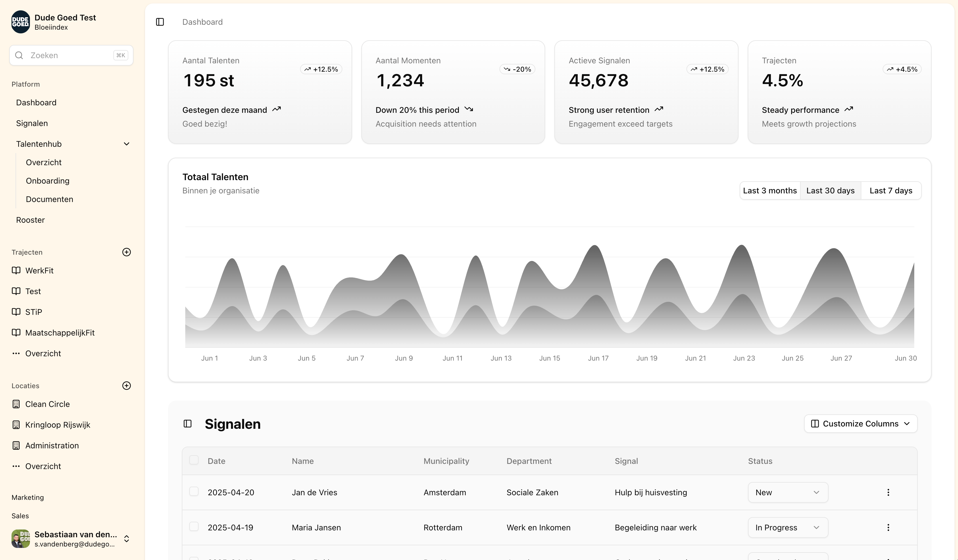Click the Clean Circle building icon
Screen dimensions: 958x560
(16, 404)
